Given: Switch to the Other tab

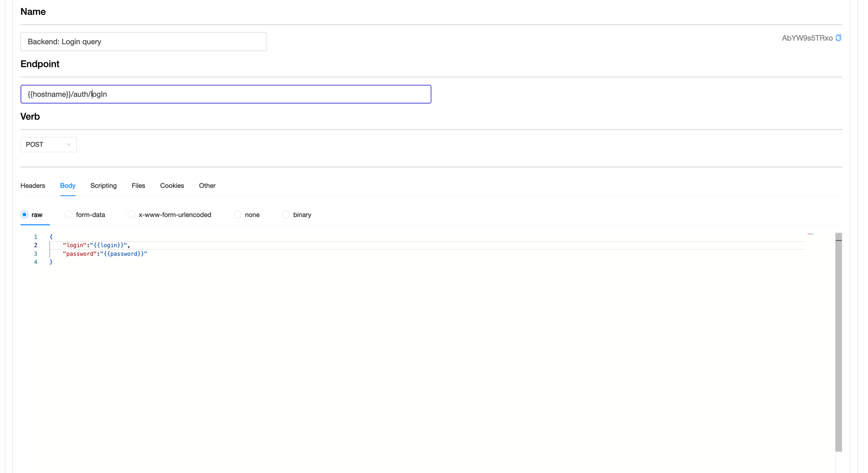Looking at the screenshot, I should (207, 186).
